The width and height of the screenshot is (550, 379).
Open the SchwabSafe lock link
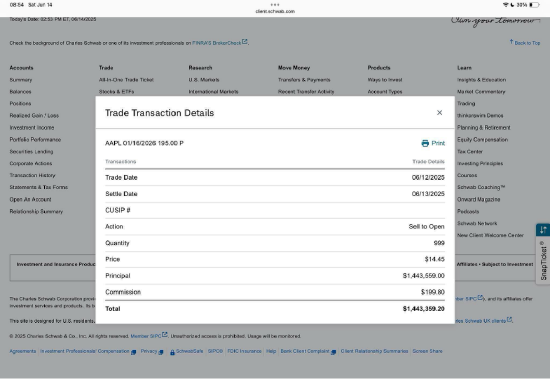click(x=187, y=351)
